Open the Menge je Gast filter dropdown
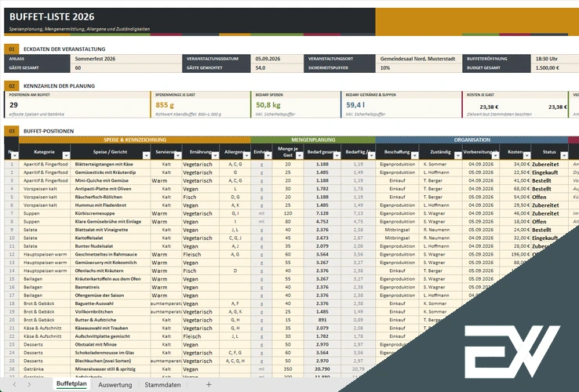Viewport: 579px width, 392px height. click(300, 155)
